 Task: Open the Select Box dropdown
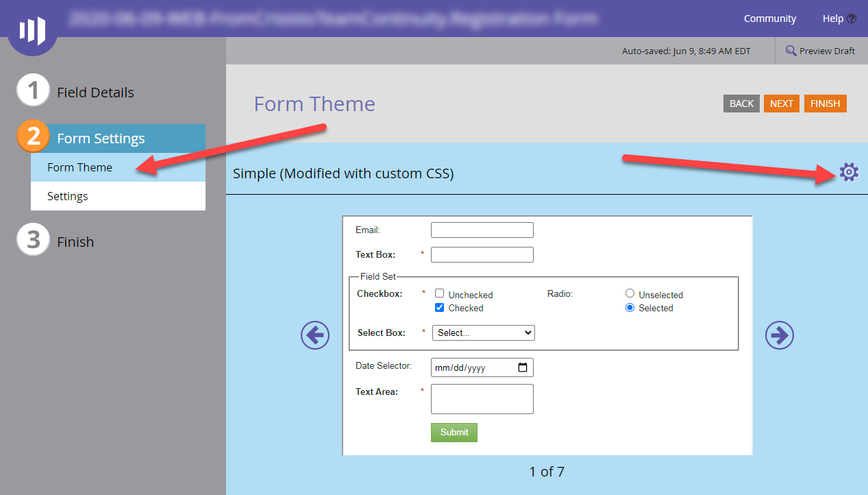click(x=483, y=333)
